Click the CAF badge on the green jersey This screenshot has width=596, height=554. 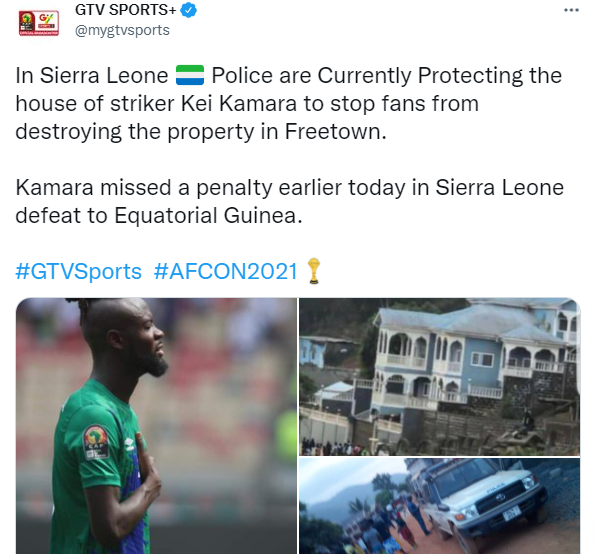96,442
